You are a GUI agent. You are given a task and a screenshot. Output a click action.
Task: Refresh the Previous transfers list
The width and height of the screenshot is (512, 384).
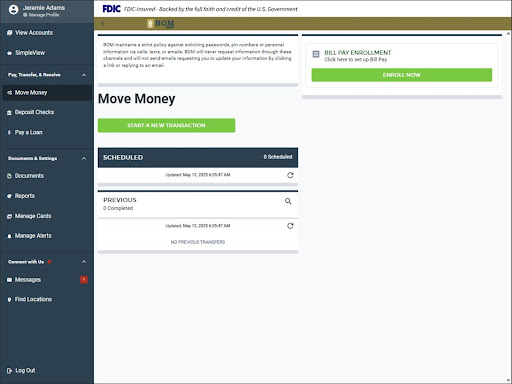[x=290, y=226]
